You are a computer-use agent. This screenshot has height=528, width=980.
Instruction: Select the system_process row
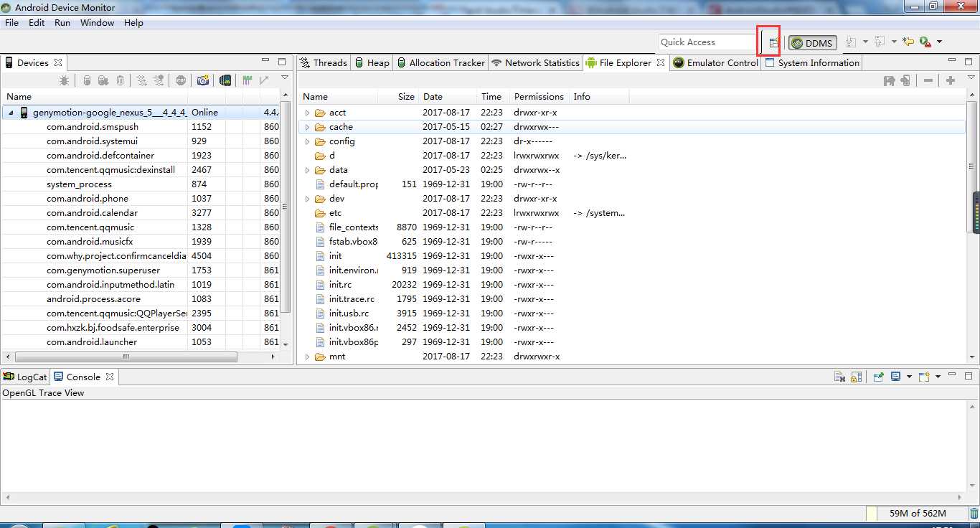141,184
